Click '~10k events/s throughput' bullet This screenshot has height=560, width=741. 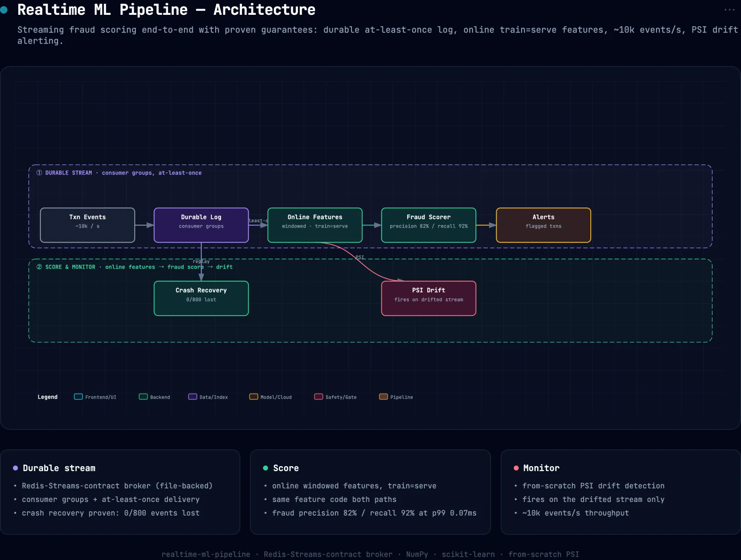tap(576, 513)
